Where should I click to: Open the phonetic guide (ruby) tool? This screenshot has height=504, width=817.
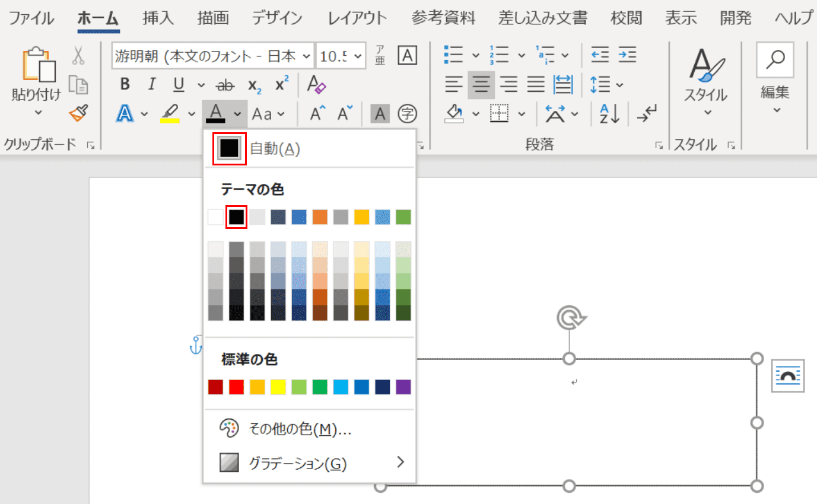[380, 56]
